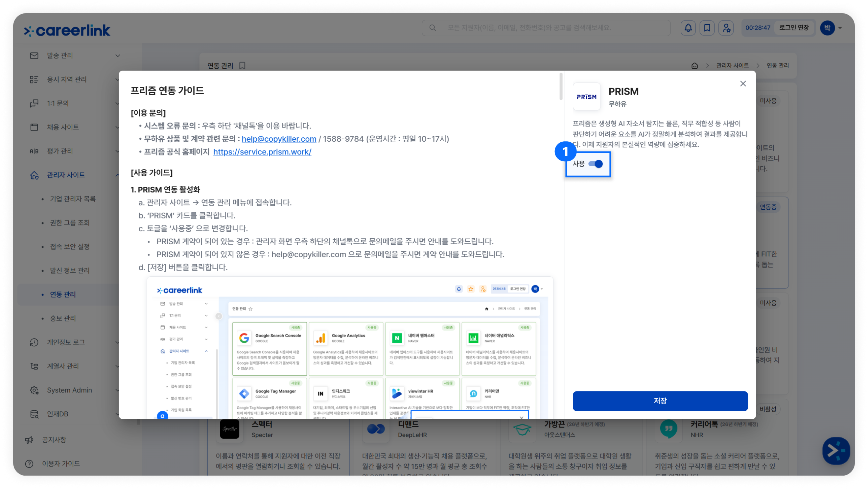Bookmark the 연동 관리 page

[x=242, y=65]
